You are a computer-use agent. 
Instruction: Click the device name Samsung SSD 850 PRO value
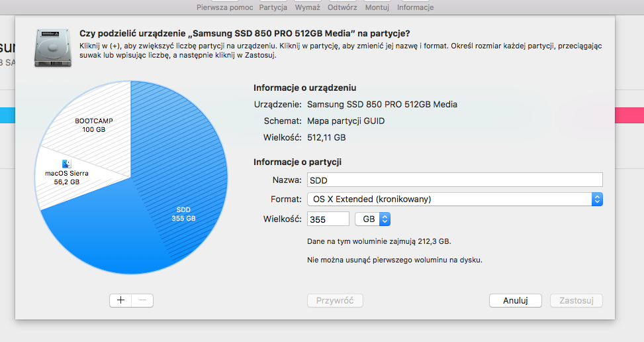[x=382, y=105]
